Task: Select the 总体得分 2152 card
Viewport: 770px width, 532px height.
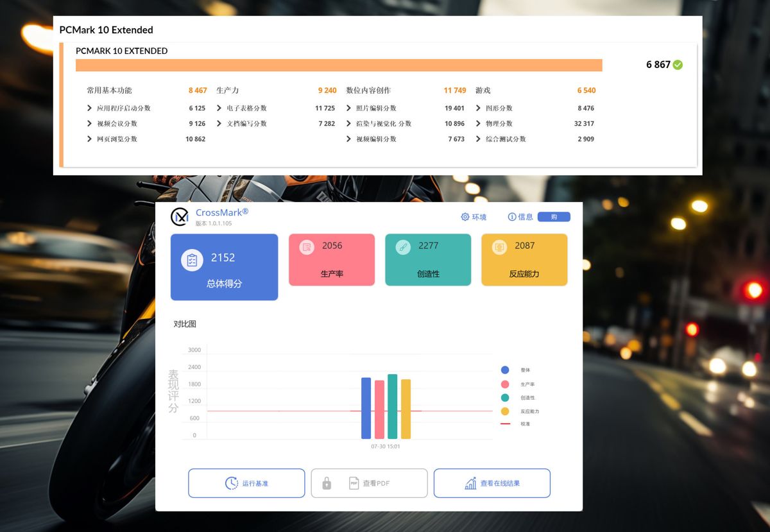Action: pos(224,267)
